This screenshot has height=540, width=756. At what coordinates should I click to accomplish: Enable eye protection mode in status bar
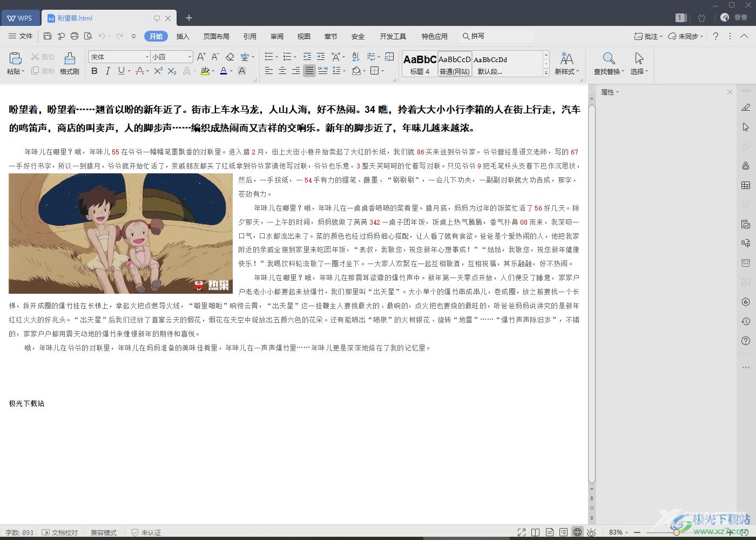(x=591, y=532)
